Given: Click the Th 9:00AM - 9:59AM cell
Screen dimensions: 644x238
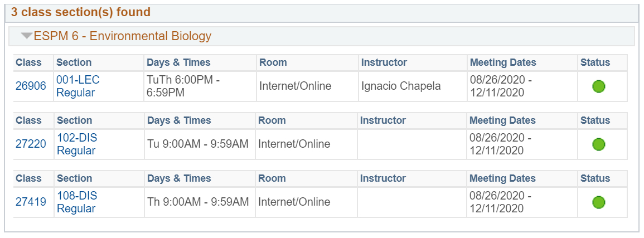Looking at the screenshot, I should click(199, 202).
